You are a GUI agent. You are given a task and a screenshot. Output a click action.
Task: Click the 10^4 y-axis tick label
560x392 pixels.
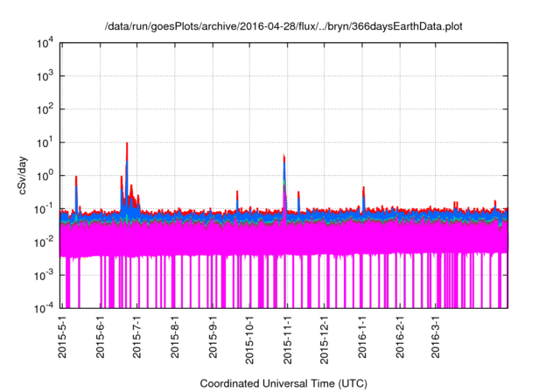tap(45, 44)
